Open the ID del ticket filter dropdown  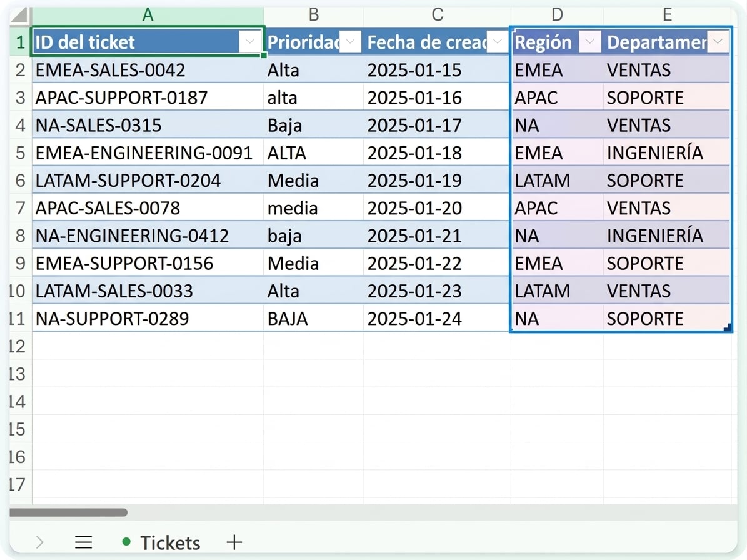pyautogui.click(x=249, y=42)
